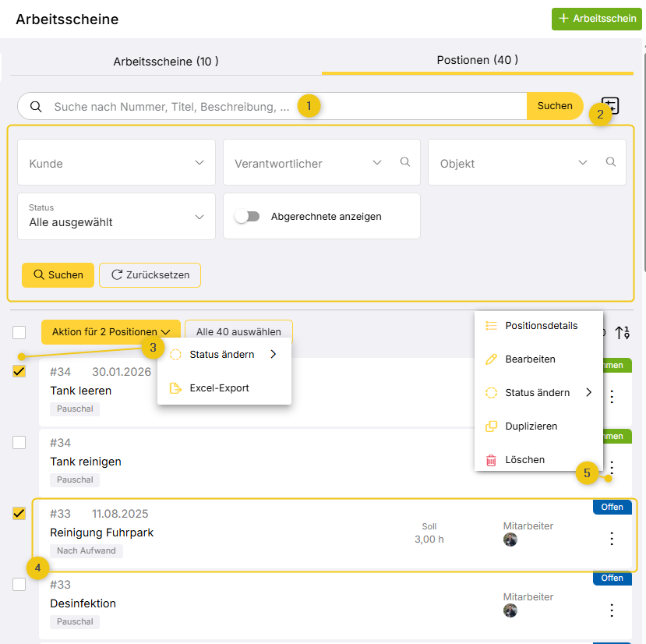Tick the select-all checkbox above list

19,333
